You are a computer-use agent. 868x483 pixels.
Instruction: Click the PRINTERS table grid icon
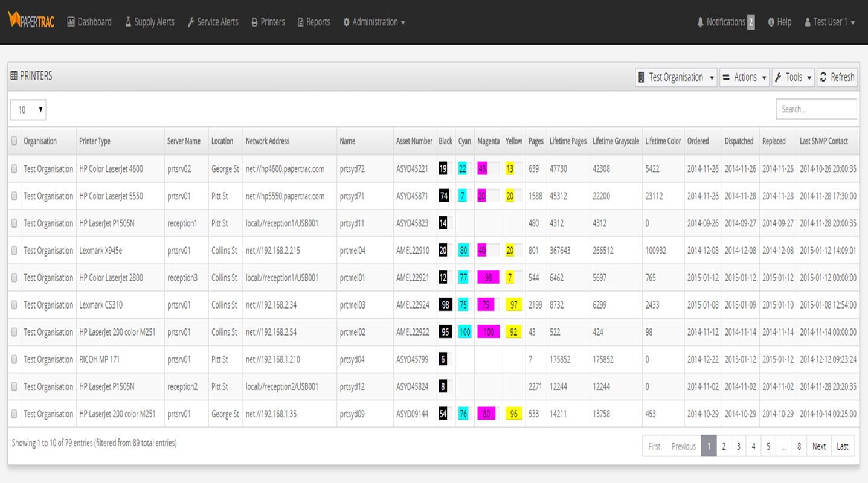point(14,76)
